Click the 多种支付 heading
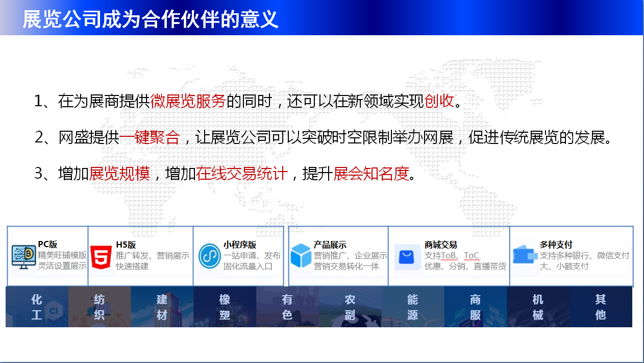 point(556,245)
